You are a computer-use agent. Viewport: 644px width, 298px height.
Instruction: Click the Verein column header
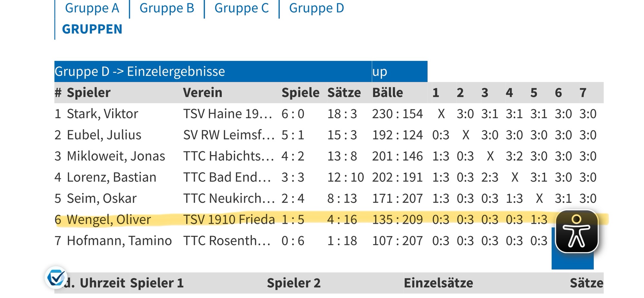(x=203, y=93)
